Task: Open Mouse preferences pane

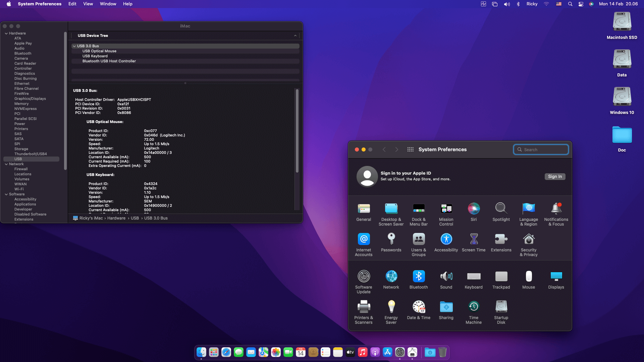Action: [529, 280]
